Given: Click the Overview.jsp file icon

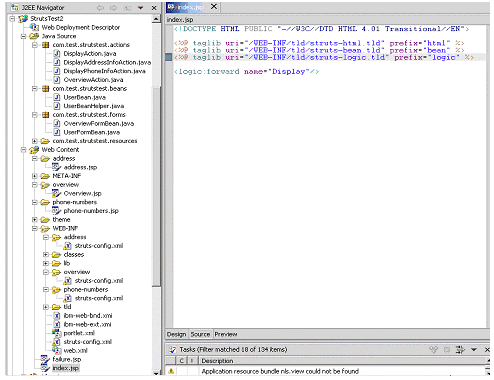Looking at the screenshot, I should [57, 193].
